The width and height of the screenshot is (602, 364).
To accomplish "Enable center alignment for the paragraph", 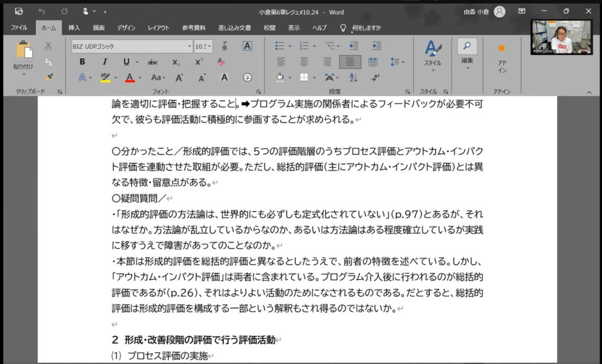I will pos(304,62).
